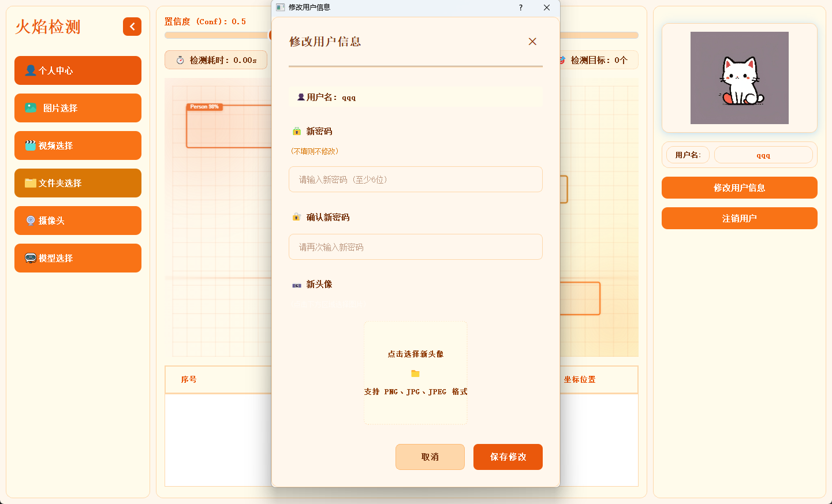Click the 检测目标: 0个 status text
The height and width of the screenshot is (504, 832).
599,60
